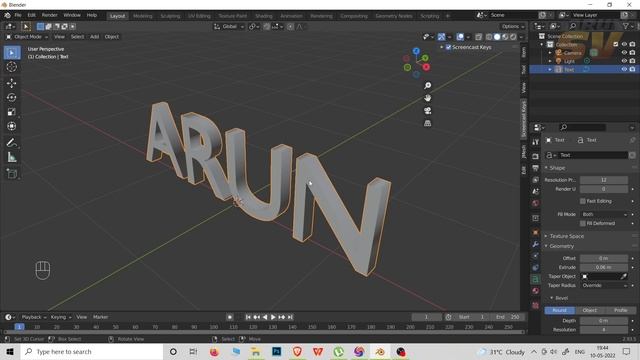This screenshot has height=360, width=640.
Task: Select the Annotate tool
Action: click(11, 143)
